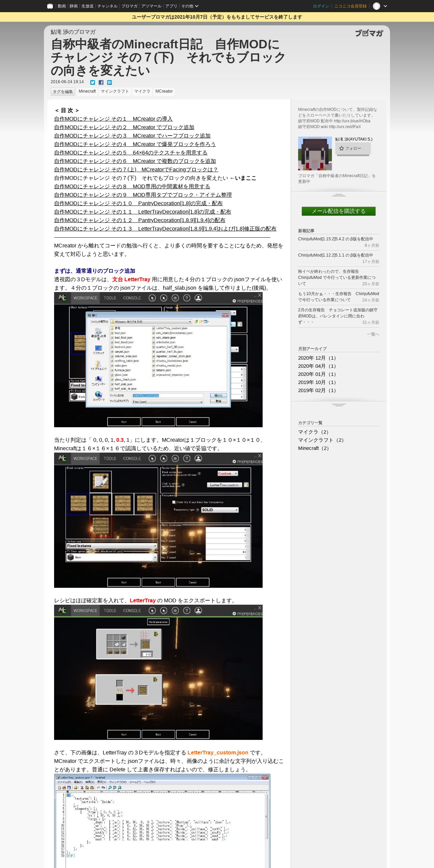Open その８ MOD専用の中間素材 link

132,187
